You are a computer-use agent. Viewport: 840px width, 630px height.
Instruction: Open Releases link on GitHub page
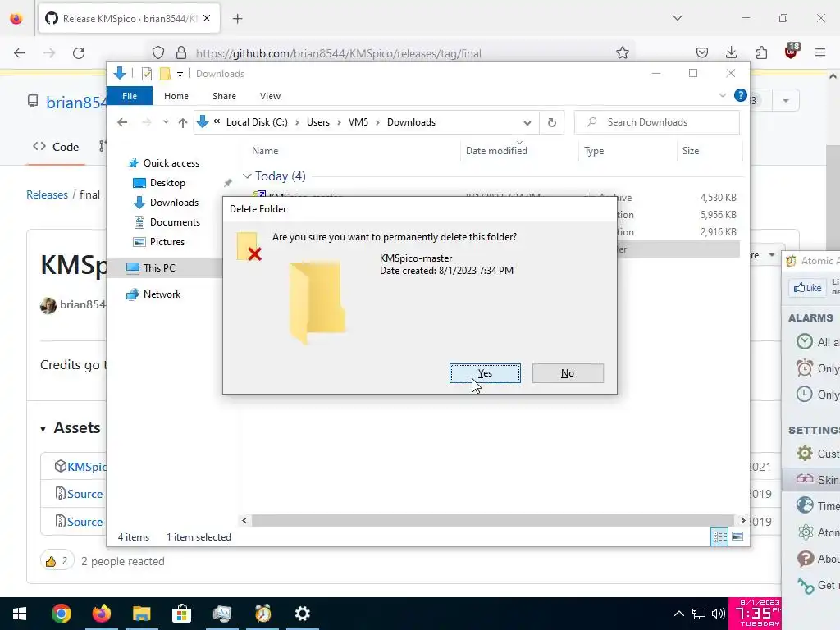(x=47, y=194)
